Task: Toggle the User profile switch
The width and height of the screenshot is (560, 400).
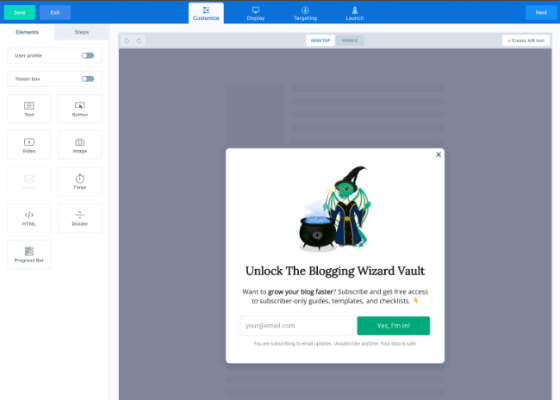Action: (88, 55)
